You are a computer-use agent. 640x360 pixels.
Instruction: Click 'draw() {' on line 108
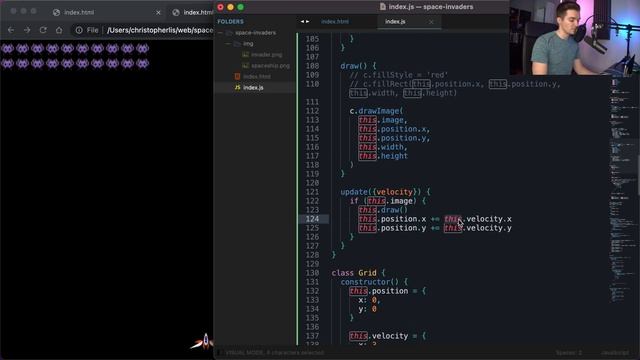coord(358,66)
